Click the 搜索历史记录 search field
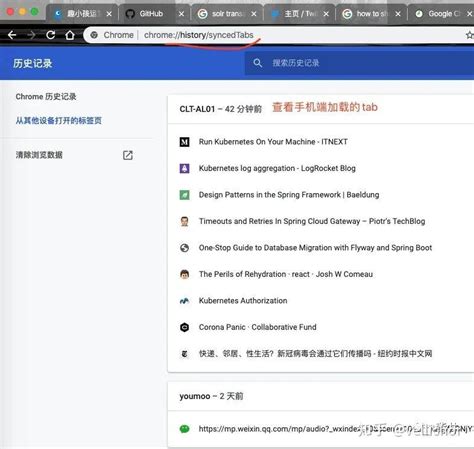This screenshot has height=449, width=474. pyautogui.click(x=359, y=63)
